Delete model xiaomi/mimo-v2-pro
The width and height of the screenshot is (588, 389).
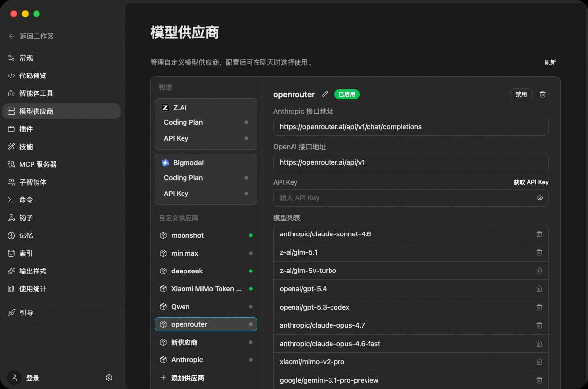point(539,362)
